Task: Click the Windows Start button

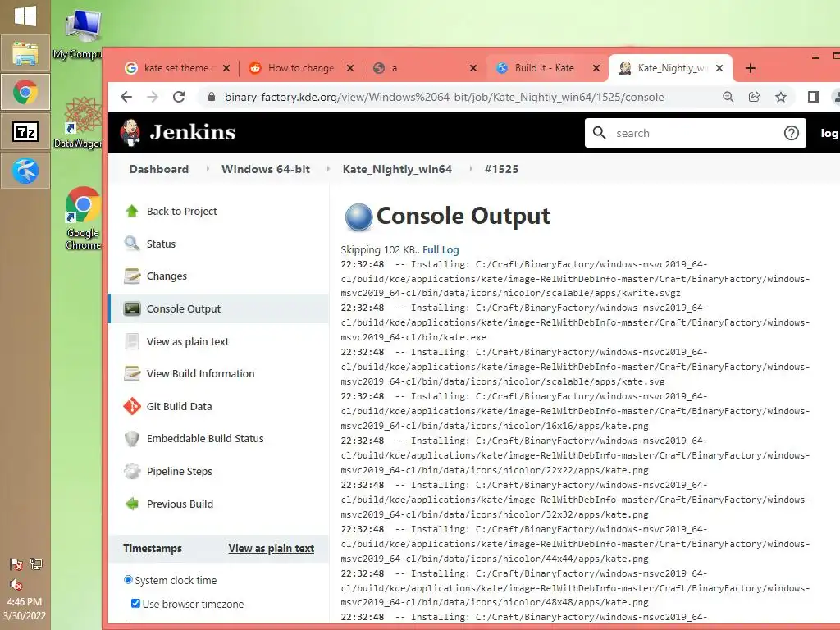Action: click(25, 16)
